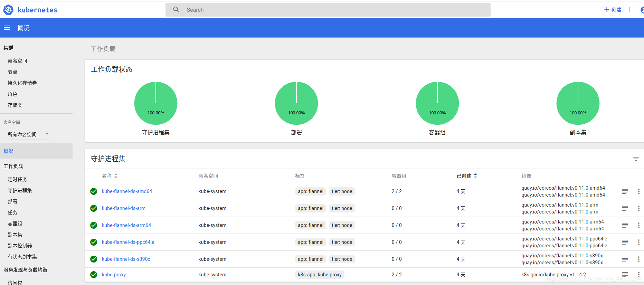Open 任务 jobs sidebar item
The width and height of the screenshot is (644, 285).
click(x=12, y=212)
